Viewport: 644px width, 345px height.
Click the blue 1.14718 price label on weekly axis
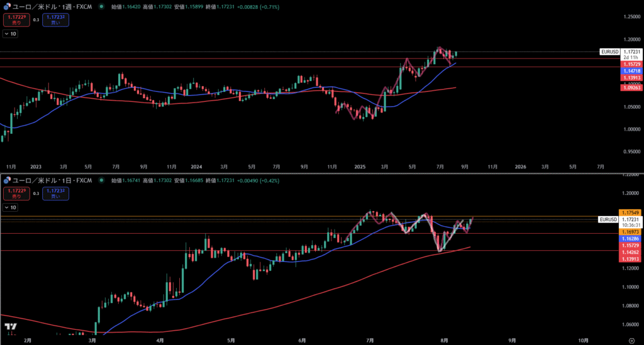(x=631, y=71)
